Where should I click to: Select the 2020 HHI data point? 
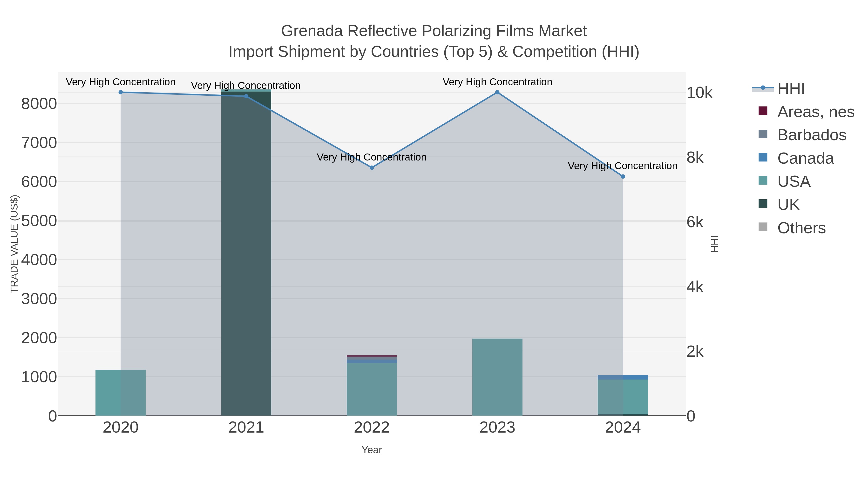point(121,92)
